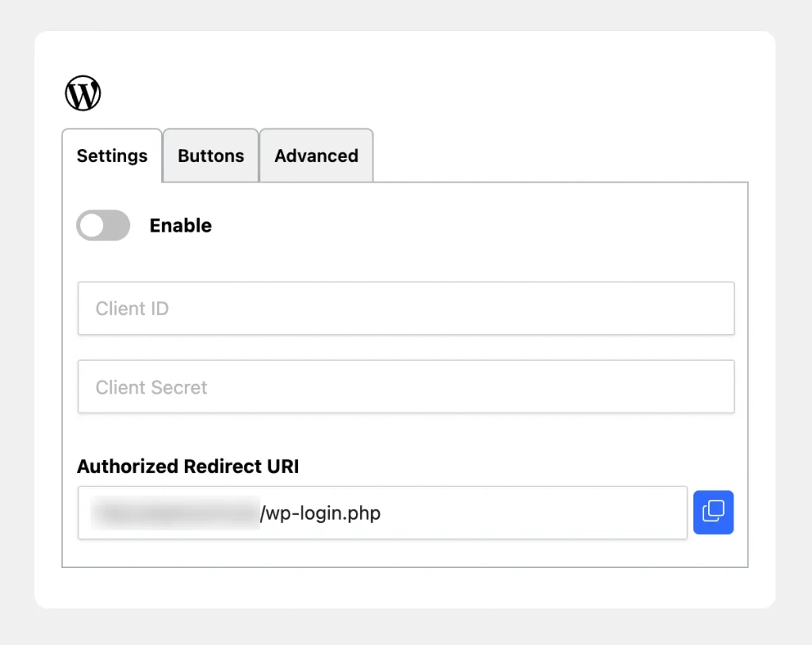The width and height of the screenshot is (812, 645).
Task: Select the redirect URI text field
Action: pos(383,513)
